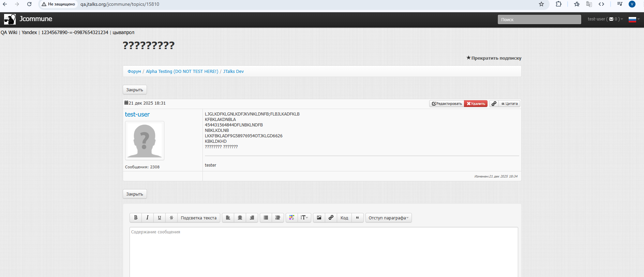Screen dimensions: 644x277
Task: Apply underline formatting button
Action: pyautogui.click(x=159, y=218)
